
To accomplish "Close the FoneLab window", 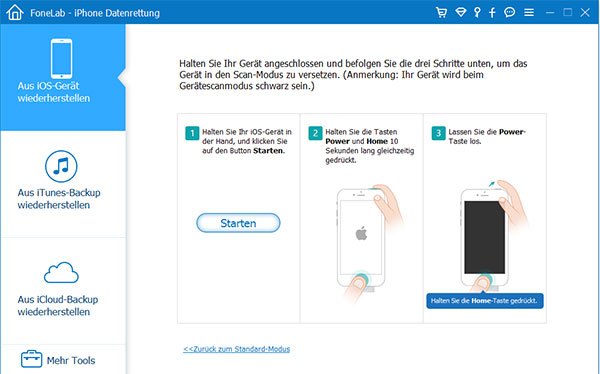I will click(585, 13).
